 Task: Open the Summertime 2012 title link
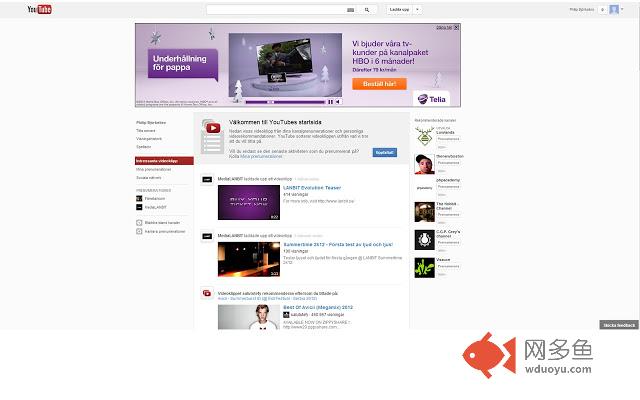338,244
